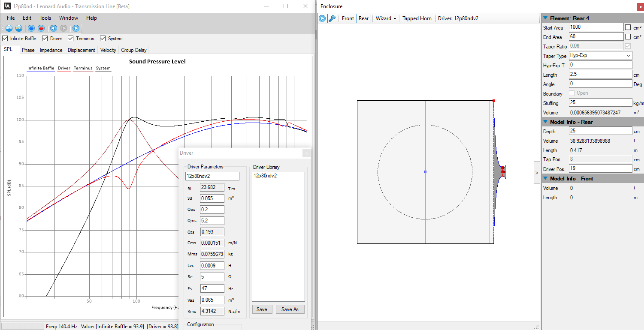Click the side panel collapse arrow

click(x=537, y=173)
